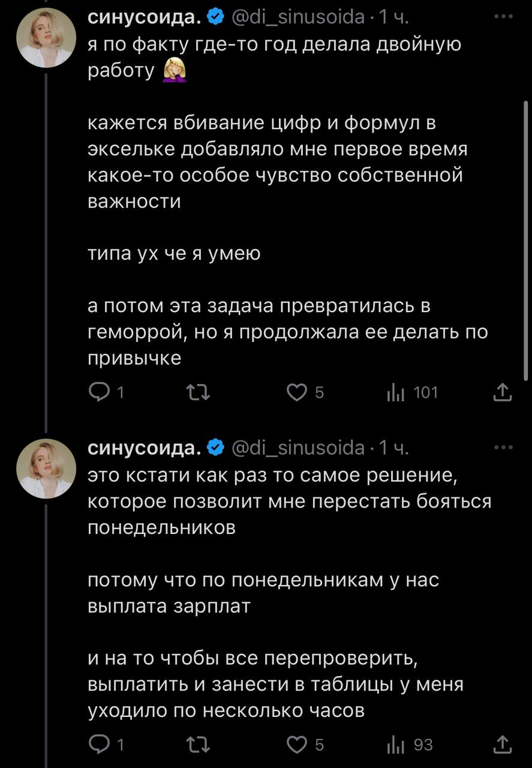Share the second tweet about salaries
This screenshot has width=532, height=768.
click(x=502, y=745)
